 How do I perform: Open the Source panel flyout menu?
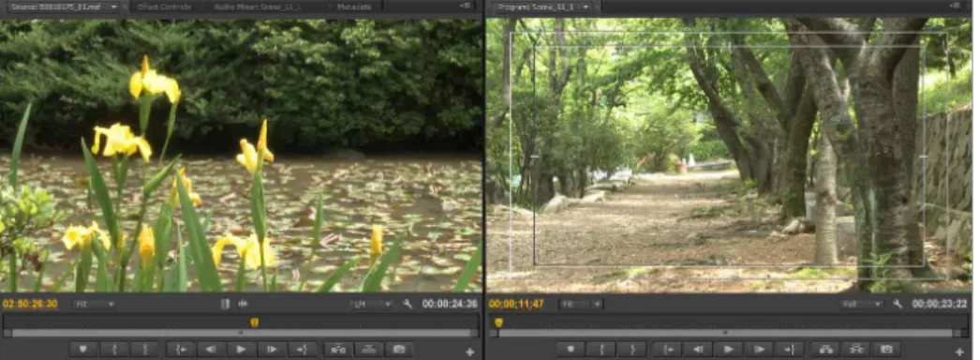pos(466,6)
